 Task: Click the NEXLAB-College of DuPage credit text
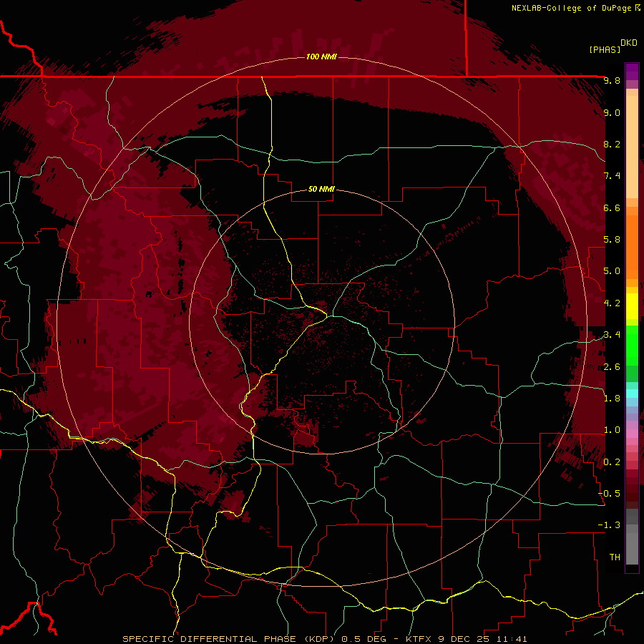(x=572, y=8)
